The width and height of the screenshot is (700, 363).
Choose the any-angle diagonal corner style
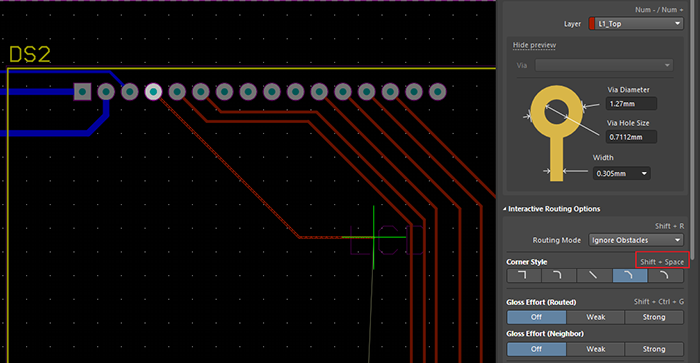coord(594,275)
